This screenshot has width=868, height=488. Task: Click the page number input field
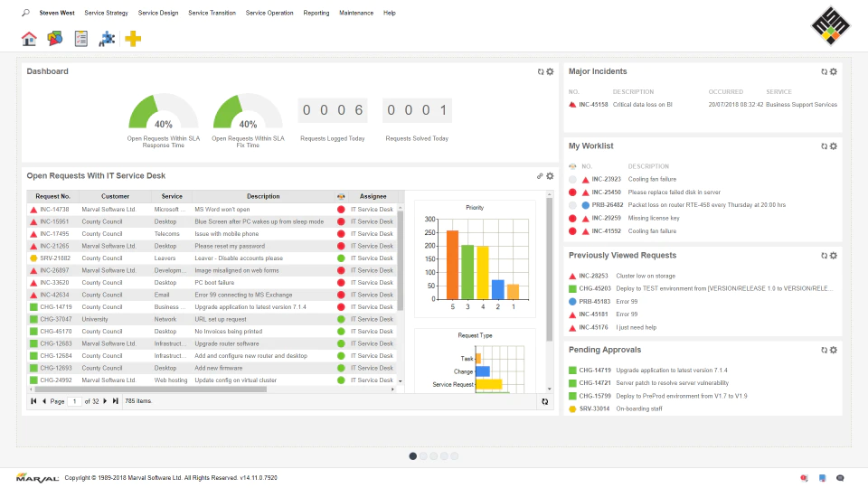(74, 401)
